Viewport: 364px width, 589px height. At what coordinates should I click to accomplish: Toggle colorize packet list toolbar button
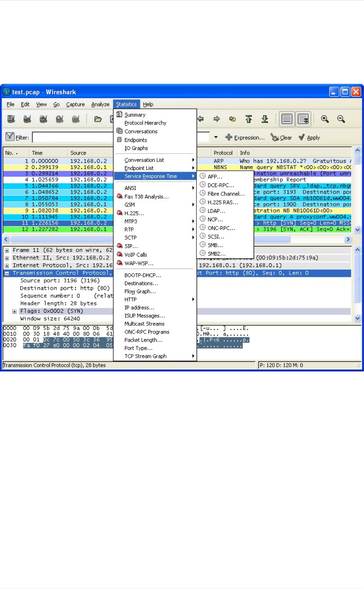pyautogui.click(x=287, y=119)
